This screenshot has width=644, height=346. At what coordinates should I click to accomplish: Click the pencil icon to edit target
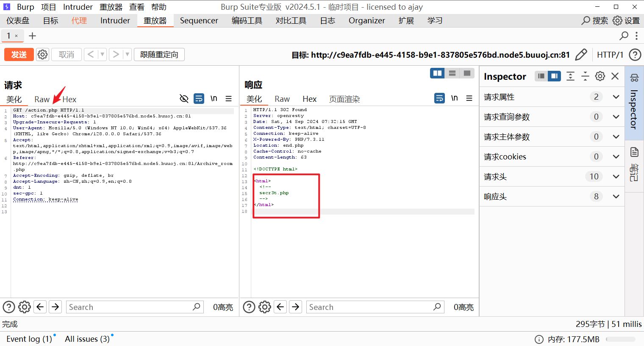click(x=581, y=55)
